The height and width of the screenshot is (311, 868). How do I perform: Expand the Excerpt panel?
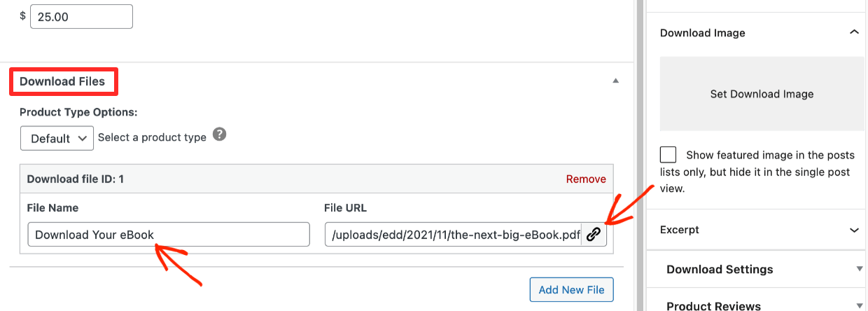pyautogui.click(x=854, y=230)
